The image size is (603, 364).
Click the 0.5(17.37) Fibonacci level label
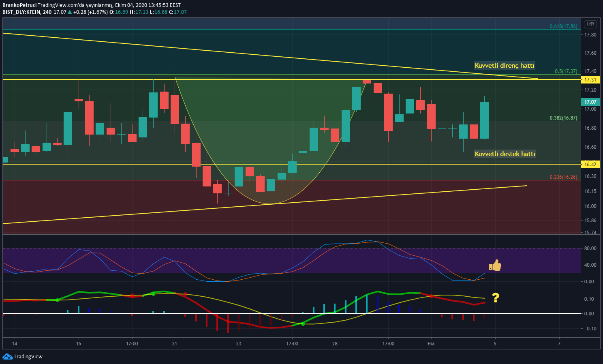pyautogui.click(x=566, y=71)
